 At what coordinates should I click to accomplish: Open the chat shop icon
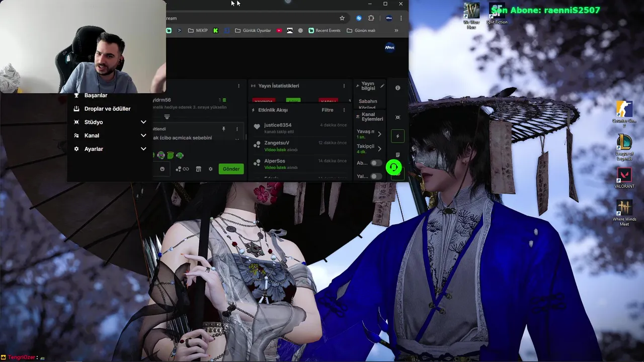tap(198, 169)
